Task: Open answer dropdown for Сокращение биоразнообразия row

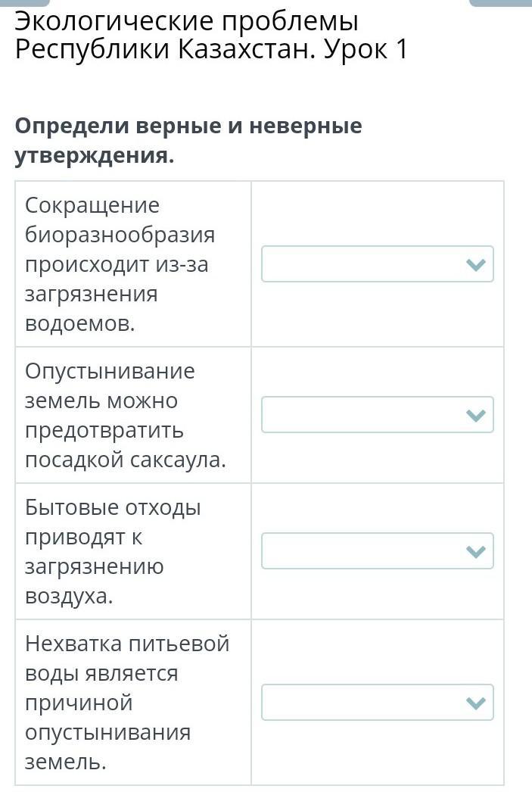Action: (x=378, y=263)
